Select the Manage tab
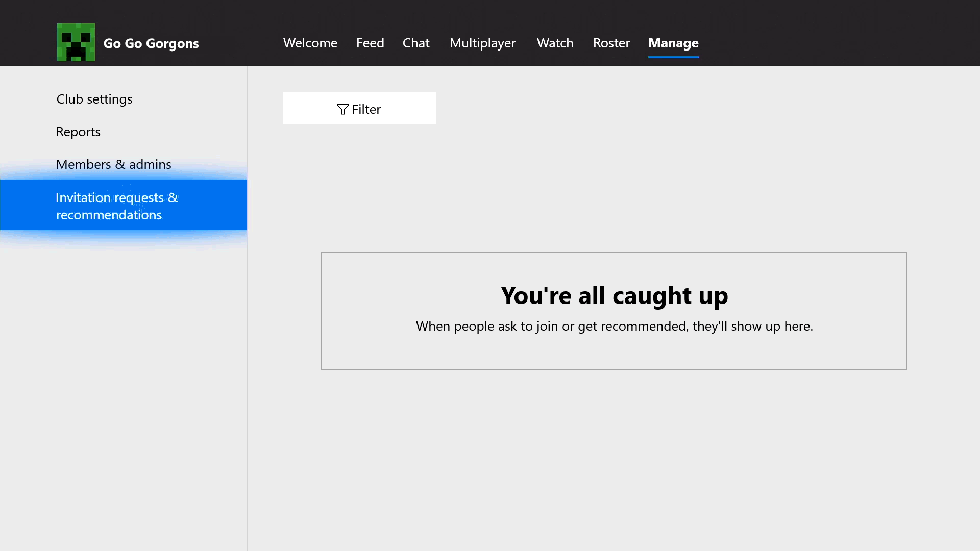Screen dimensions: 980x551 click(x=673, y=43)
